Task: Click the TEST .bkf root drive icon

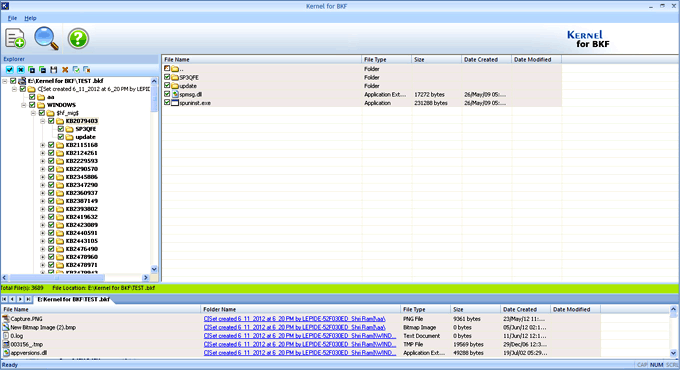Action: (22, 81)
